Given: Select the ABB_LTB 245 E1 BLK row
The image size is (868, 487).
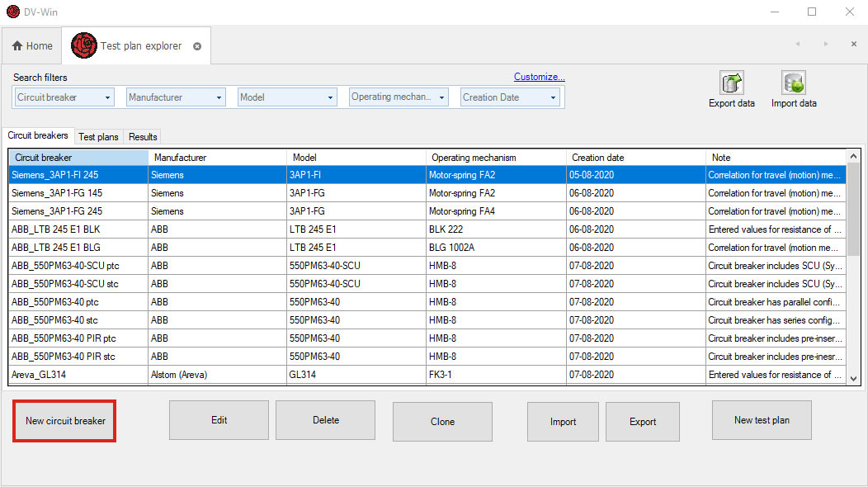Looking at the screenshot, I should tap(427, 229).
